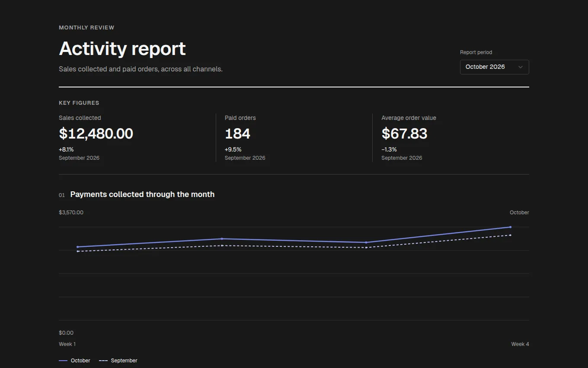Click the MONTHLY REVIEW label
This screenshot has width=588, height=368.
[x=86, y=27]
